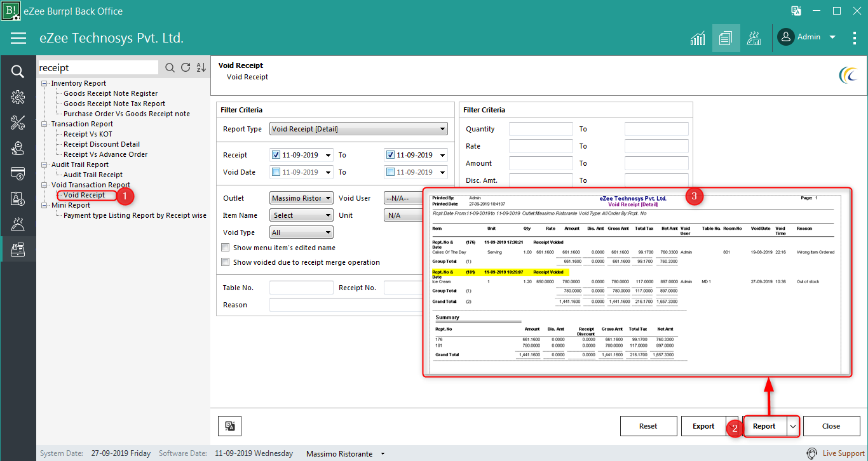
Task: Open the reports document icon in the header
Action: point(726,38)
